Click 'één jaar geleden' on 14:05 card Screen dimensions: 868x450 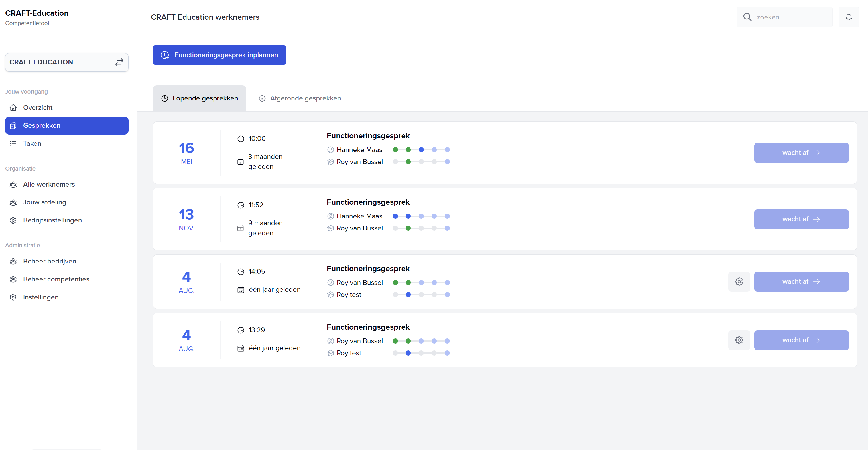click(x=275, y=289)
